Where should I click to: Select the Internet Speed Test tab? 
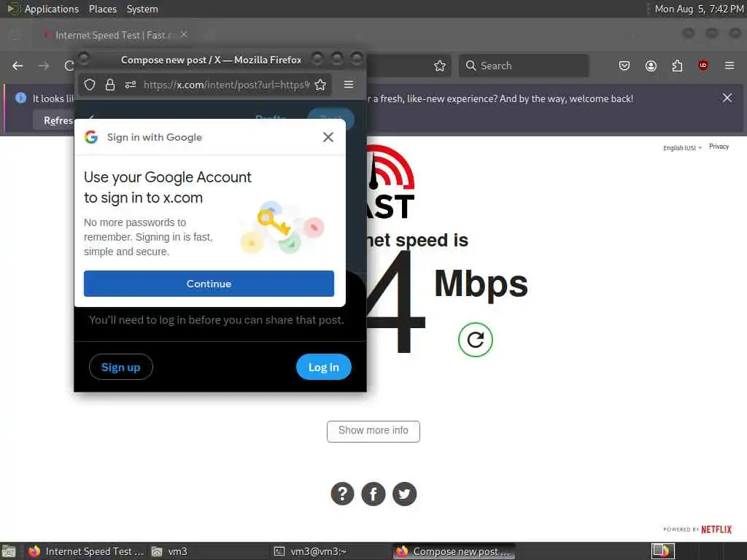tap(113, 35)
